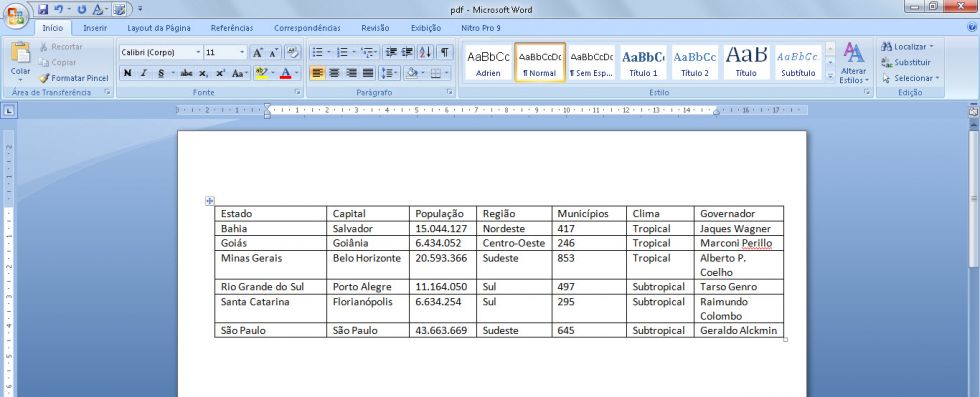Viewport: 980px width, 397px height.
Task: Open Substituir replace tool
Action: point(906,63)
